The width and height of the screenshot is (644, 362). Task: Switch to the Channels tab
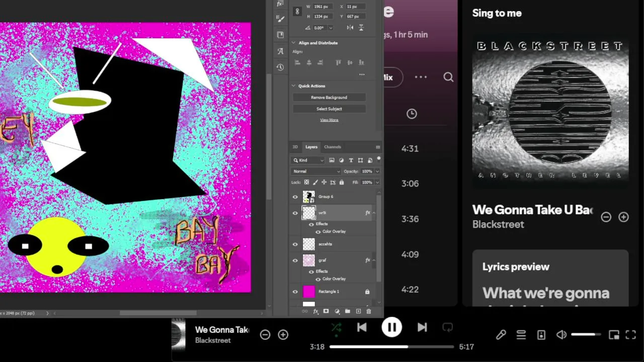point(333,147)
